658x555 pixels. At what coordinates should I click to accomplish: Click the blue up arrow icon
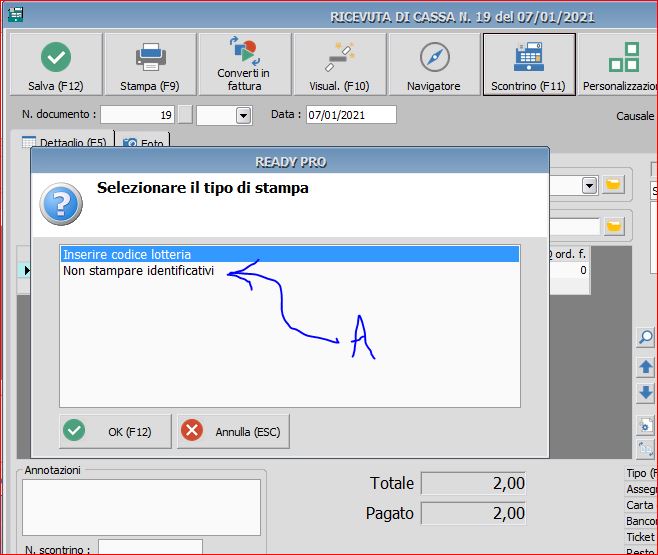(645, 367)
